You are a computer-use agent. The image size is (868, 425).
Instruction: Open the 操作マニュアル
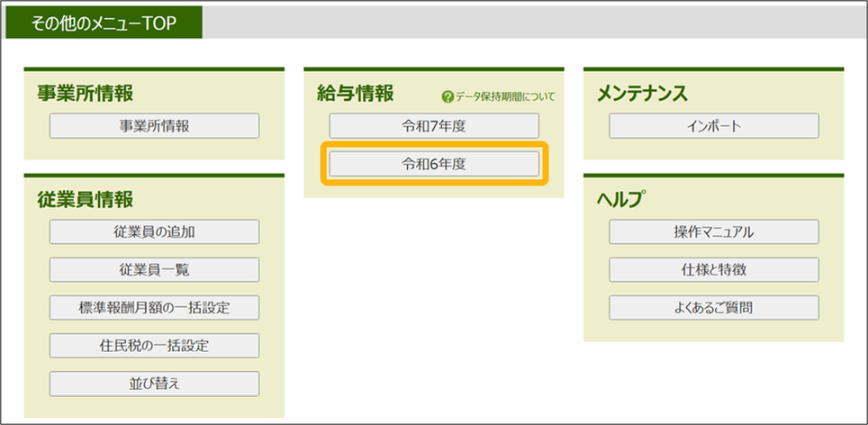pos(713,231)
